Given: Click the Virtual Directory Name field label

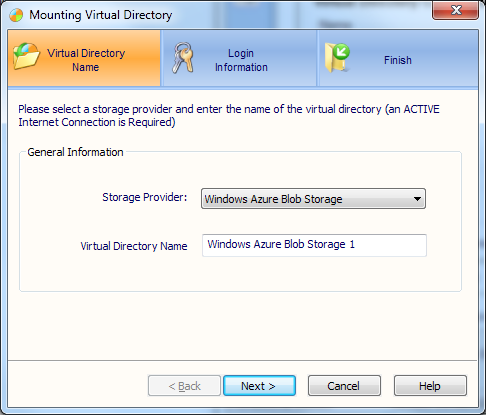Looking at the screenshot, I should 134,246.
